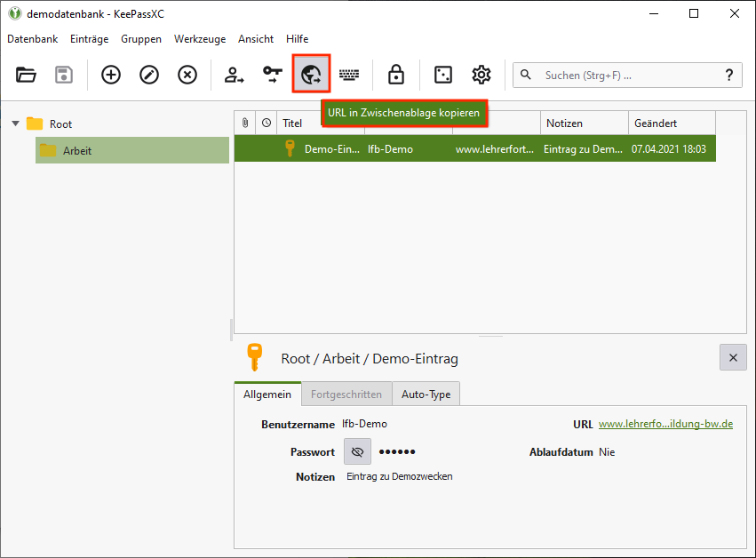Click the edit entry pencil icon
Viewport: 756px width, 558px height.
[x=149, y=75]
